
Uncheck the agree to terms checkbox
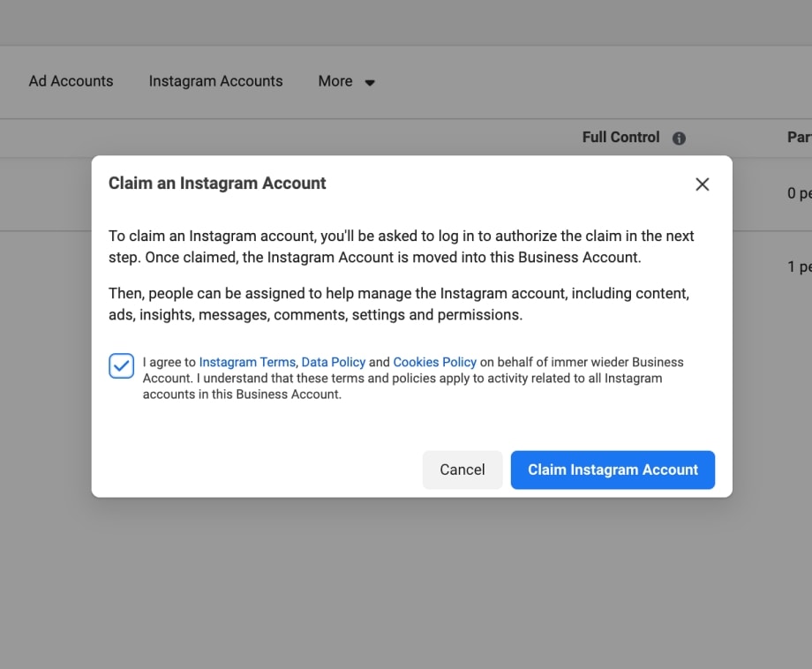click(x=121, y=365)
